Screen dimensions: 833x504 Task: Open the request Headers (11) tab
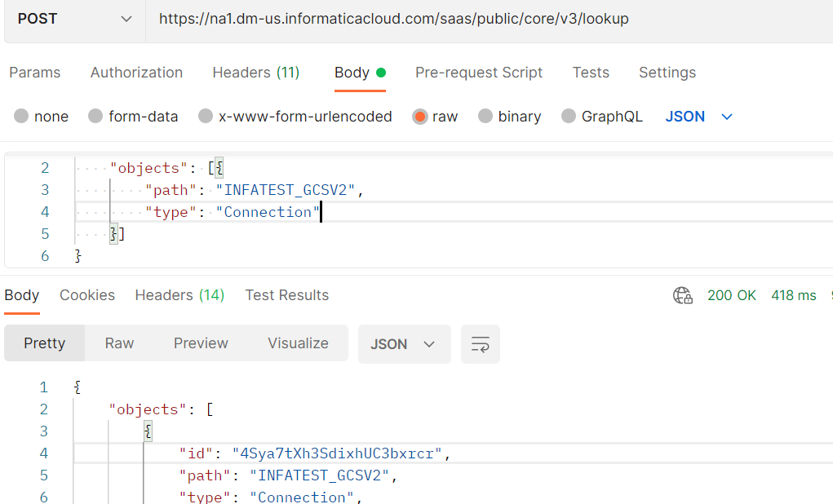[x=256, y=73]
